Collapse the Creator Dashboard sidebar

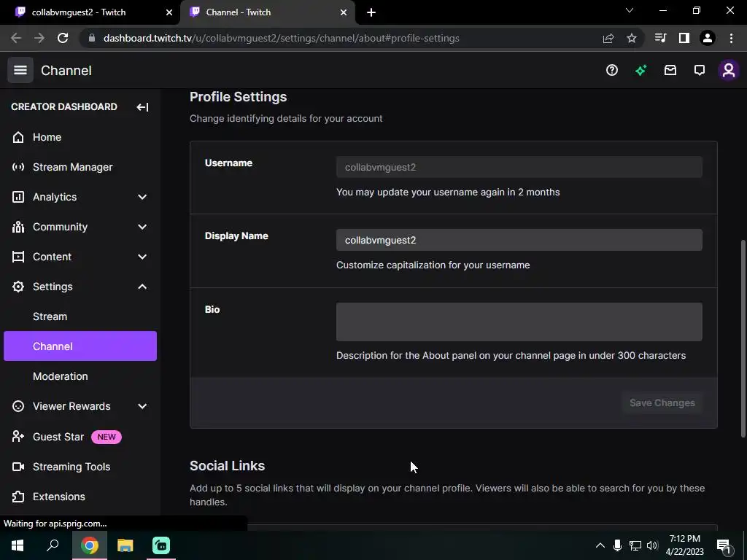pyautogui.click(x=142, y=107)
